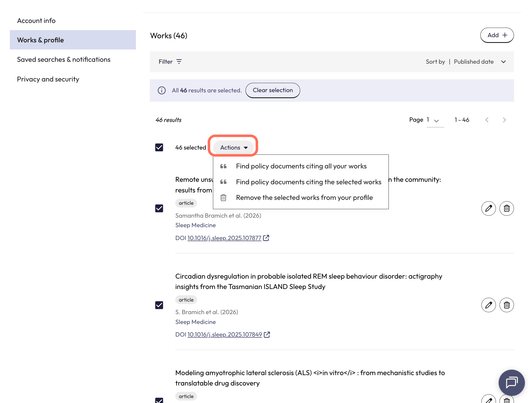
Task: Click Sleep Medicine journal under Samantha Bramich
Action: point(195,225)
